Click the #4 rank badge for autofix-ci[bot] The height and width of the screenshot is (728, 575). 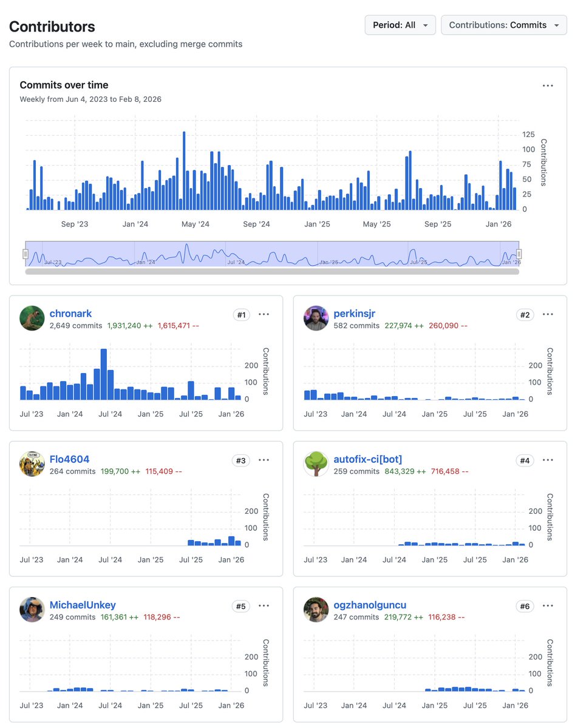pos(525,460)
